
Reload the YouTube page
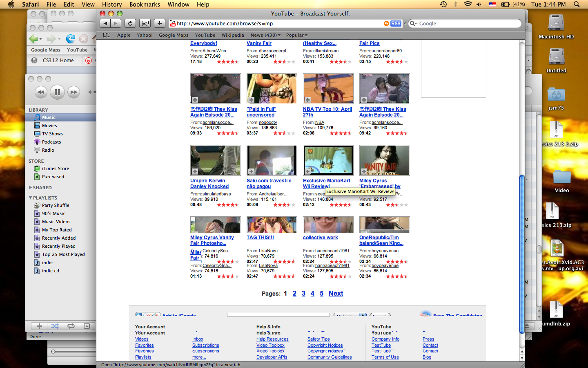(x=130, y=23)
